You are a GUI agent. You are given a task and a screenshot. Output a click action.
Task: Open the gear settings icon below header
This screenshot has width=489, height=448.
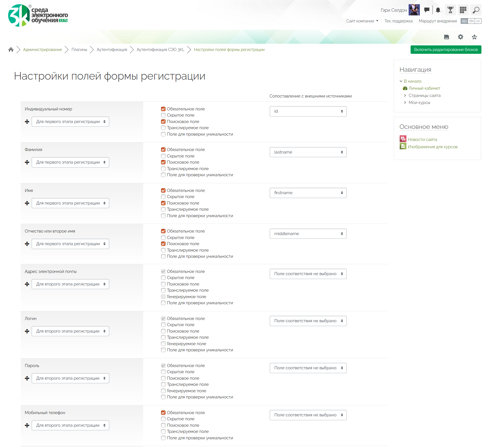(460, 37)
